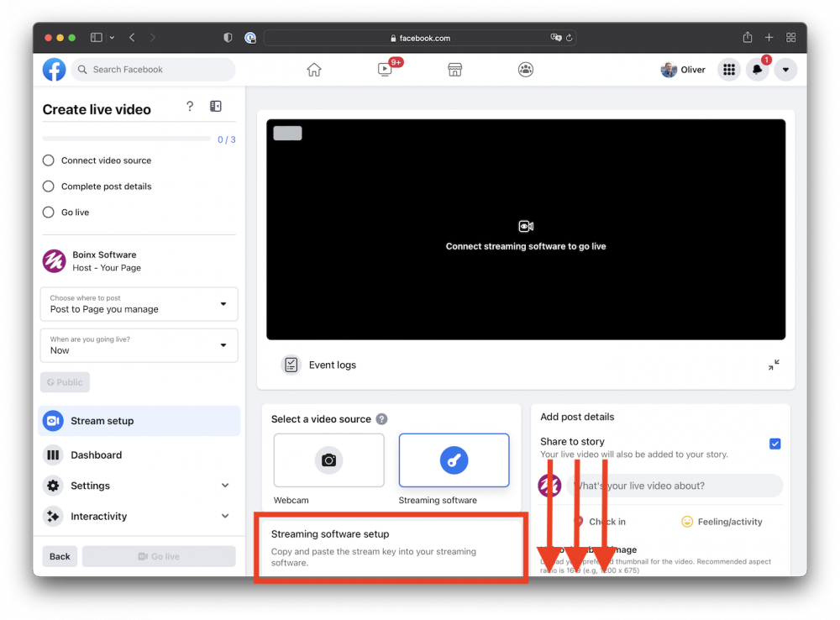
Task: Click the Public audience button
Action: click(65, 382)
